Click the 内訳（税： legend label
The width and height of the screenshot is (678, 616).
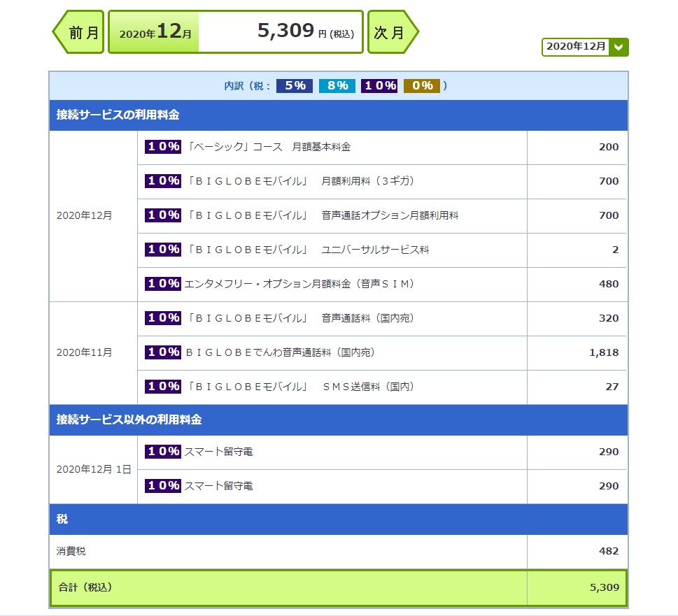[247, 86]
